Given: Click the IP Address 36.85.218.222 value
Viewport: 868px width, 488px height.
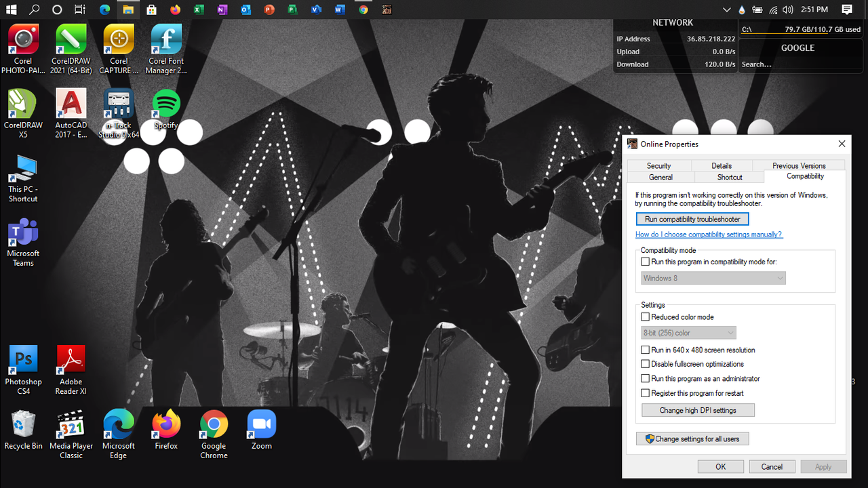Looking at the screenshot, I should pos(711,39).
